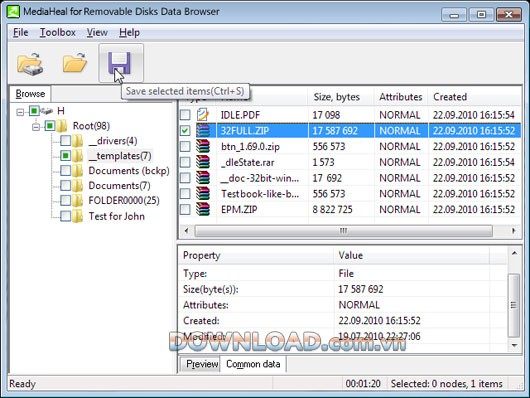Image resolution: width=530 pixels, height=398 pixels.
Task: Click the Value column header
Action: click(412, 255)
